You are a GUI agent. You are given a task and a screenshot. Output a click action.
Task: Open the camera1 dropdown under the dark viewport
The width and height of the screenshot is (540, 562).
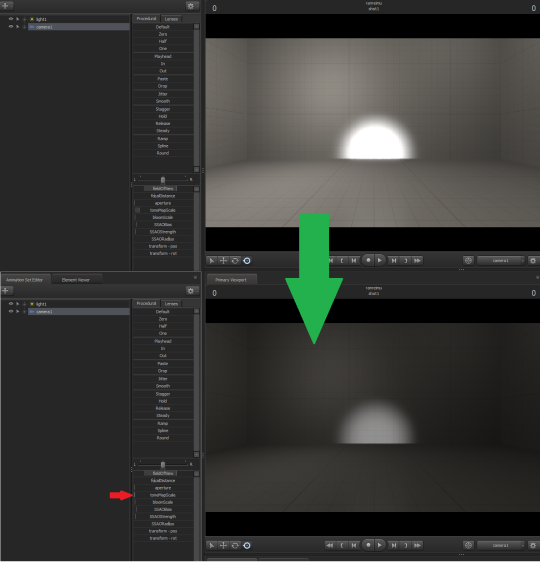point(501,545)
